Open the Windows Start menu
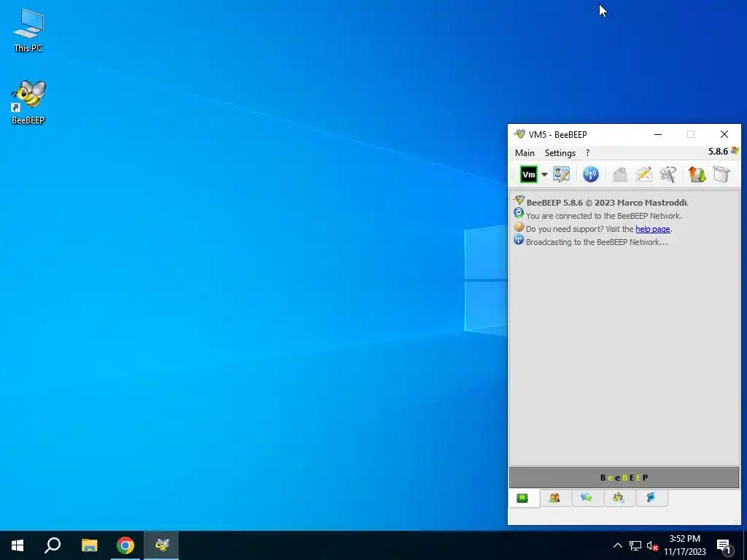The height and width of the screenshot is (560, 747). [18, 545]
